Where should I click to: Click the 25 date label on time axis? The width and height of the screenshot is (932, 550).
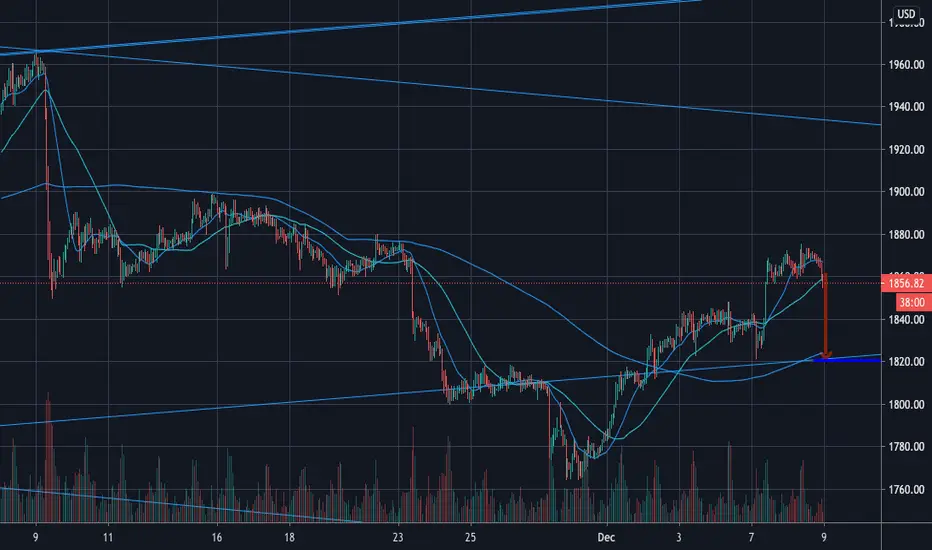pyautogui.click(x=470, y=538)
